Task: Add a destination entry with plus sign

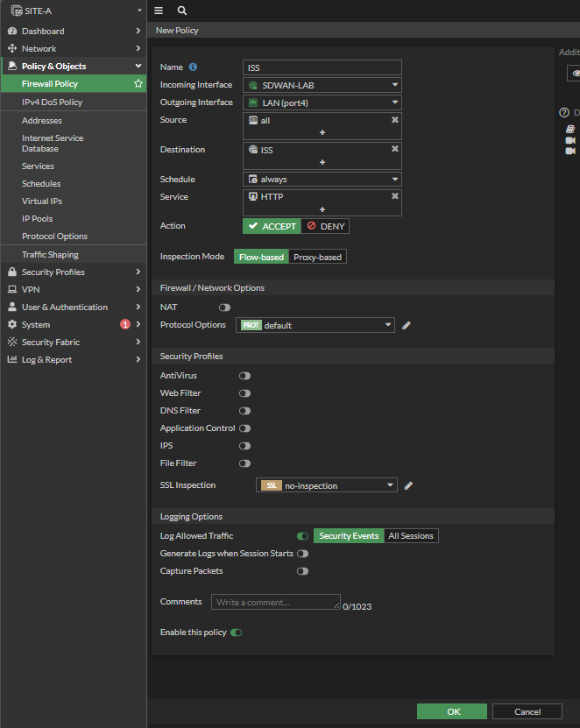Action: 322,162
